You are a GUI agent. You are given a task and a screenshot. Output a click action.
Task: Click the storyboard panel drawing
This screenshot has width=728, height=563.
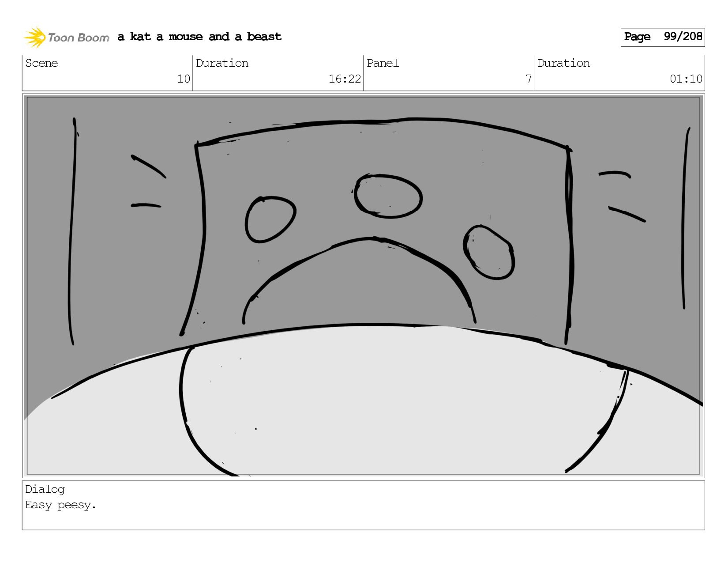(363, 286)
